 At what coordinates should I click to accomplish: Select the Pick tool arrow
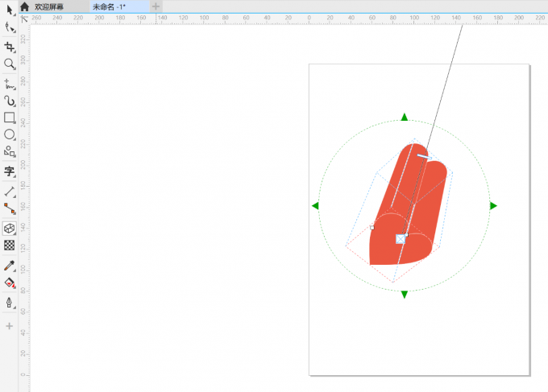tap(10, 10)
